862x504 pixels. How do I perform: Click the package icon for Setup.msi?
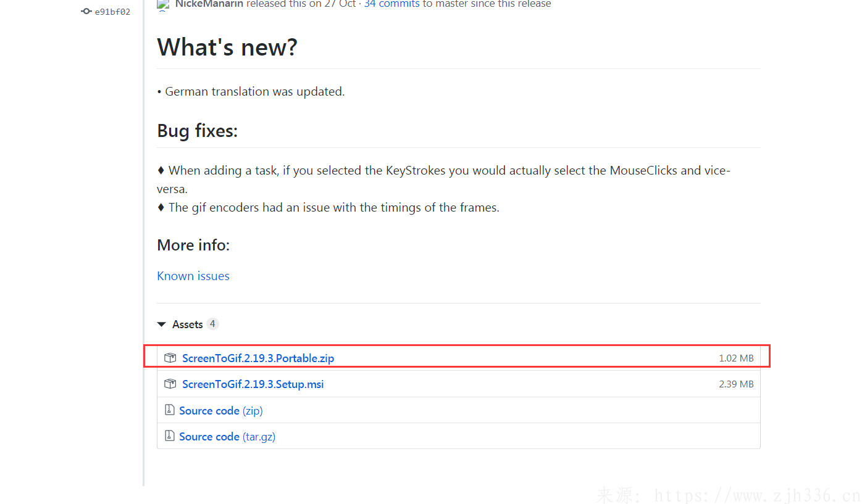click(170, 384)
